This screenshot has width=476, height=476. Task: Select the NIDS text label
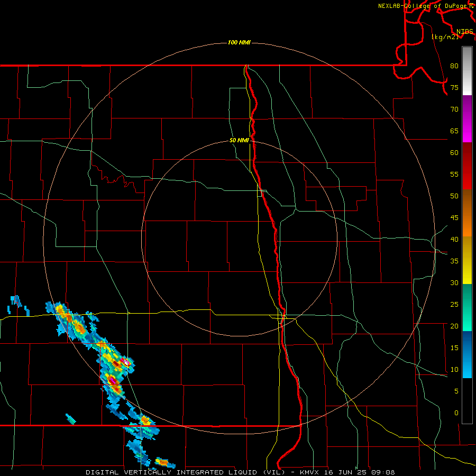click(465, 32)
